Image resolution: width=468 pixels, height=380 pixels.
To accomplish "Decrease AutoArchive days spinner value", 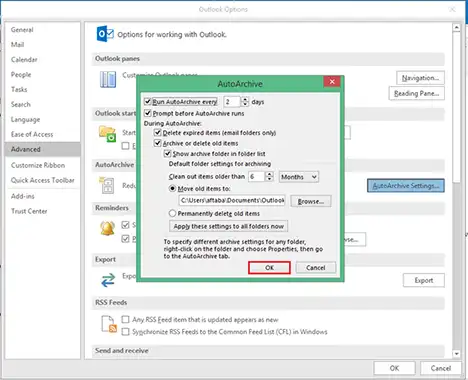I will click(245, 104).
